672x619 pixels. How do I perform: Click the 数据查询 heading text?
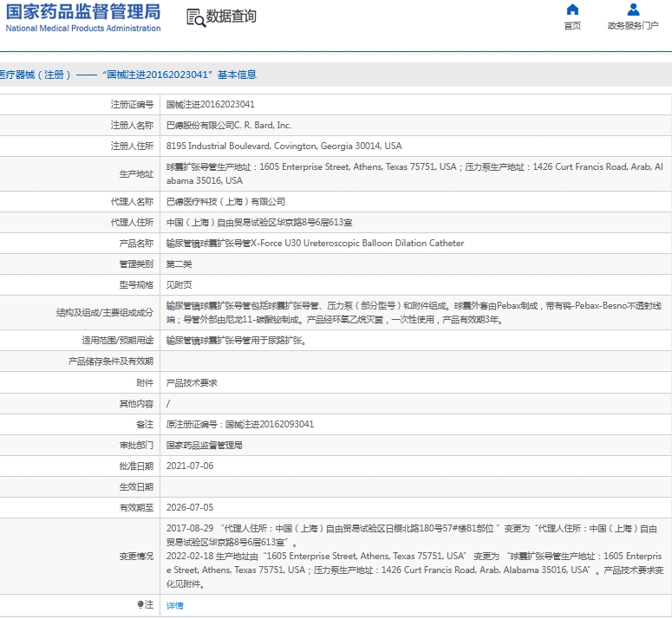point(232,16)
